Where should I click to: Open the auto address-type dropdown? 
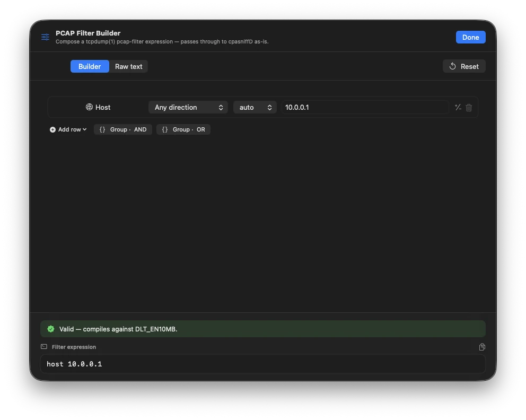[x=255, y=107]
